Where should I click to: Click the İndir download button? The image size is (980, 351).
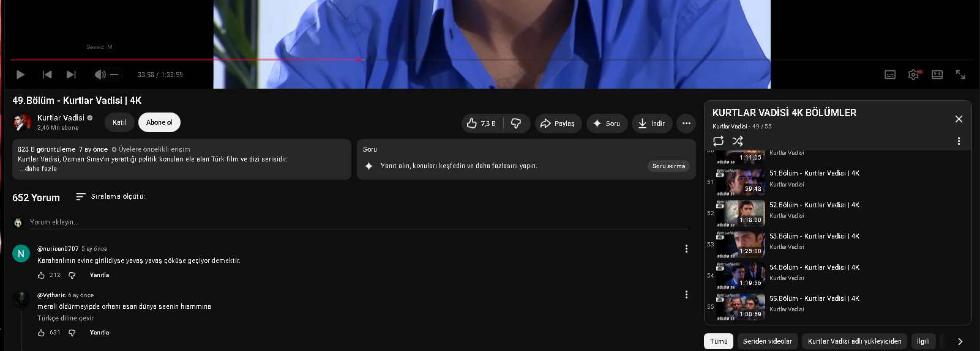652,124
